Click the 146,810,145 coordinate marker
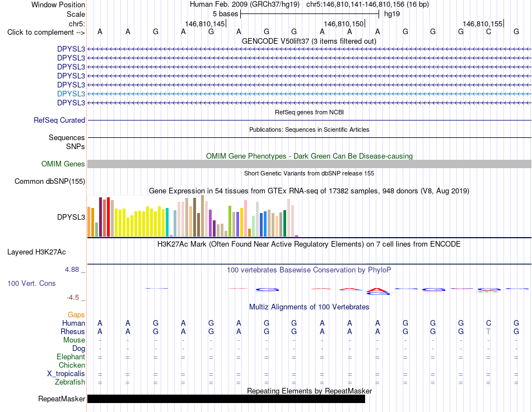 (x=204, y=24)
